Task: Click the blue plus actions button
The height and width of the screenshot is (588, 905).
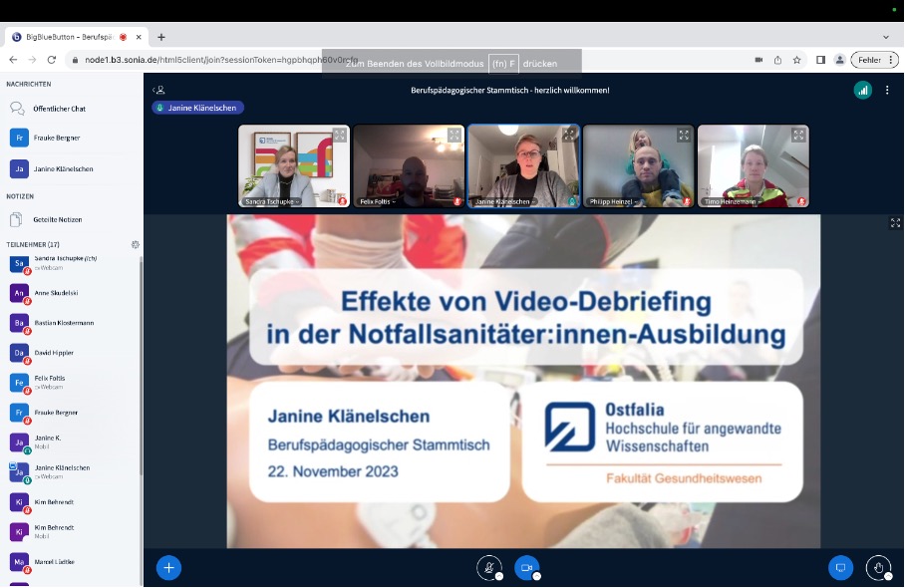Action: click(168, 568)
